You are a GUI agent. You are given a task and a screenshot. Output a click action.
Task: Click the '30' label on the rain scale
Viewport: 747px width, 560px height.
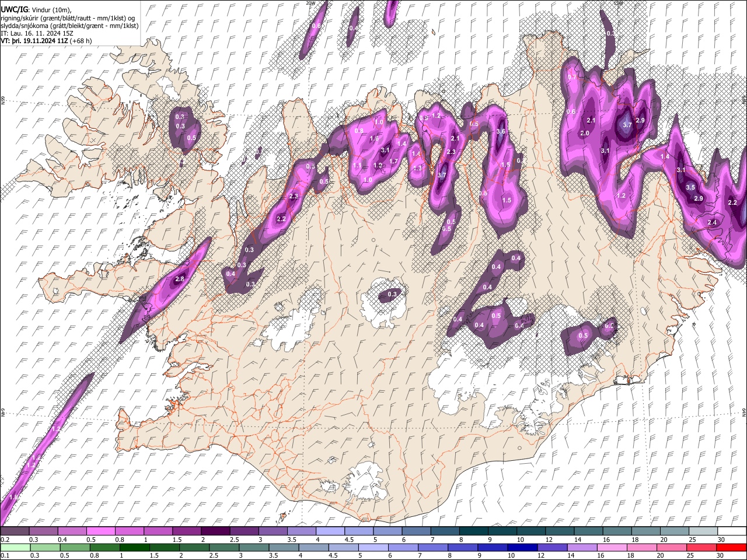(721, 555)
